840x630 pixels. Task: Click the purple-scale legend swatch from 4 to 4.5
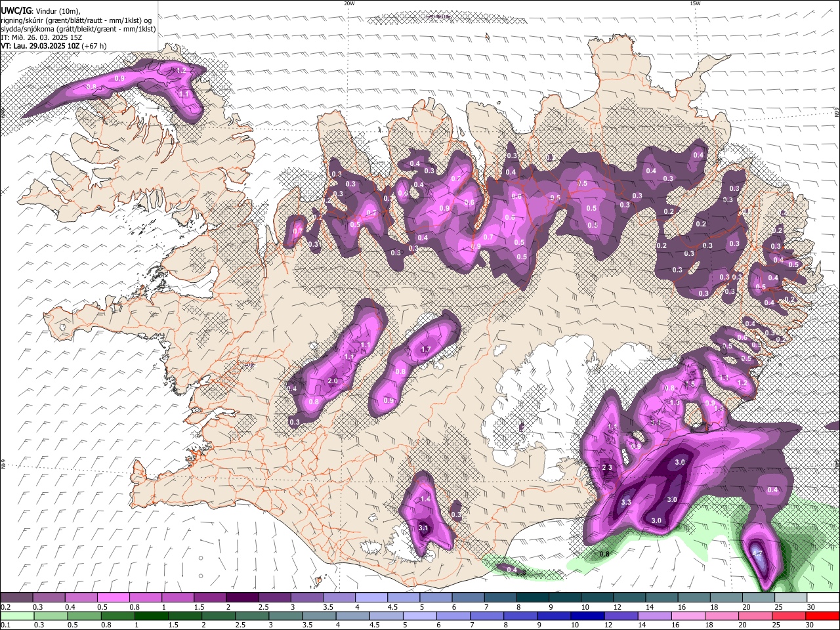(371, 598)
